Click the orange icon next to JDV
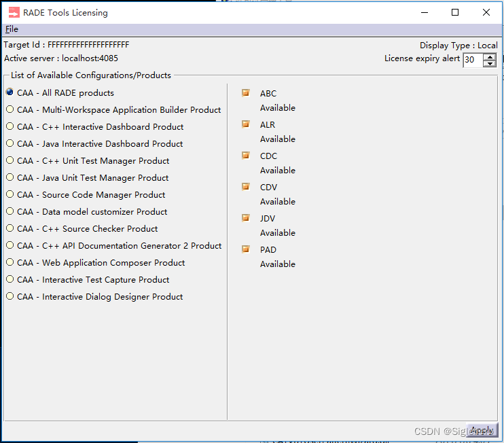 coord(246,218)
